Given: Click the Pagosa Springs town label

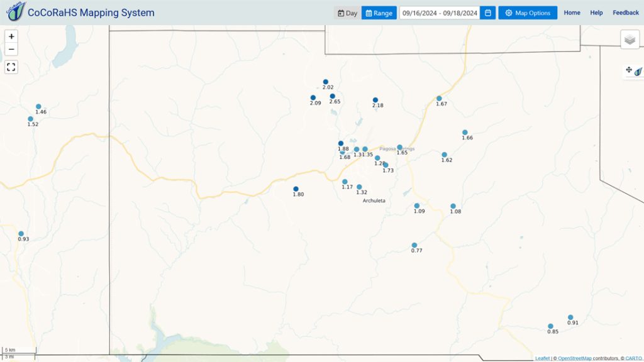Looking at the screenshot, I should [397, 148].
